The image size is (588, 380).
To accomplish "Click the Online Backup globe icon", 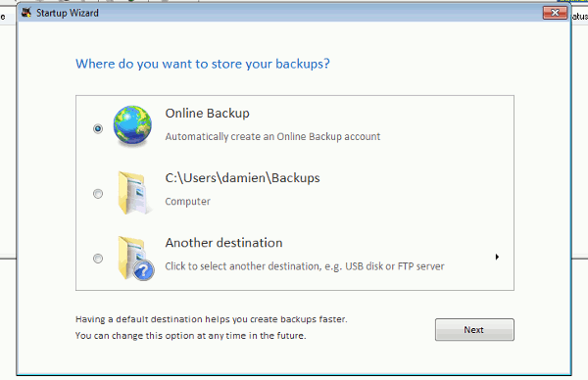I will [132, 125].
